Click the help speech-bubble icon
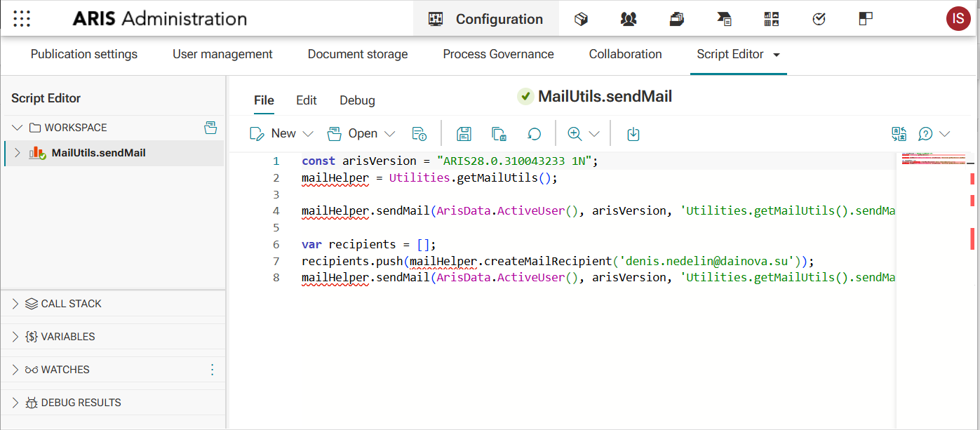This screenshot has width=980, height=430. click(x=925, y=133)
